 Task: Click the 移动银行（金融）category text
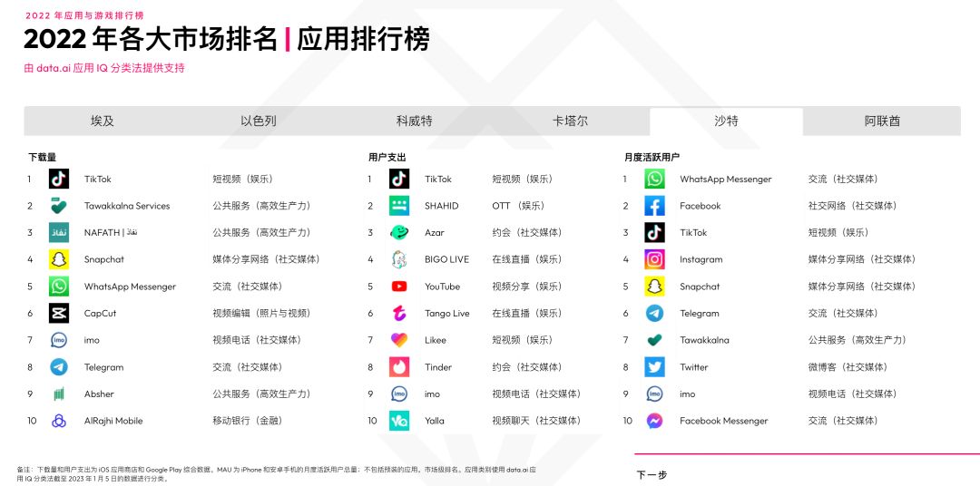(248, 421)
